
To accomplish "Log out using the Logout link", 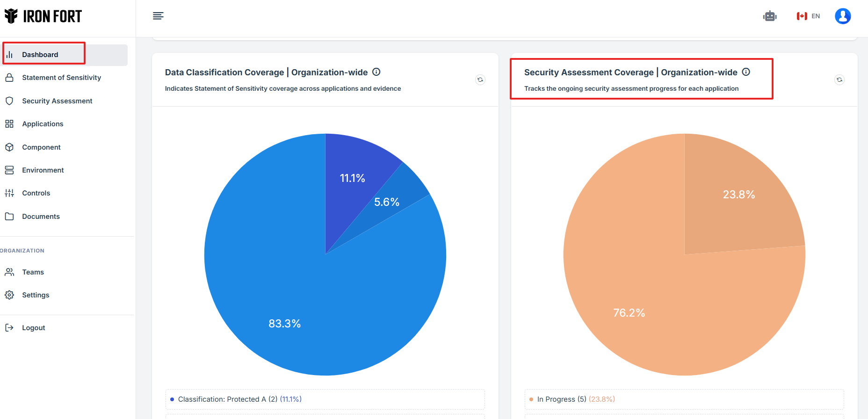I will coord(33,328).
